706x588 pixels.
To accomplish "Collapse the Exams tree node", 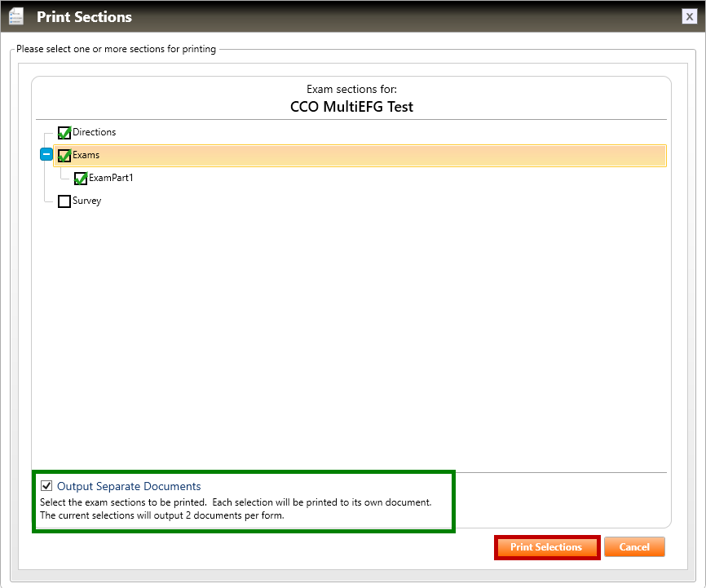I will (46, 155).
